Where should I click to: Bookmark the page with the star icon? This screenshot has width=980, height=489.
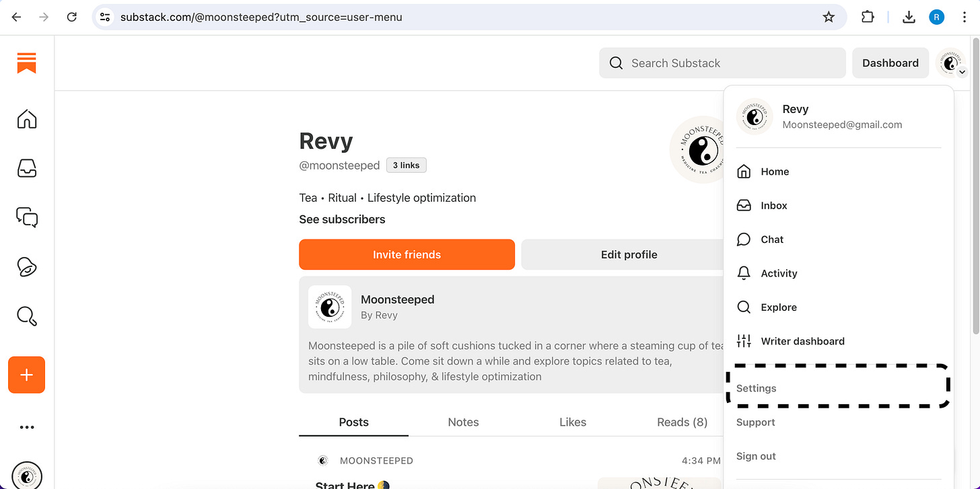829,17
